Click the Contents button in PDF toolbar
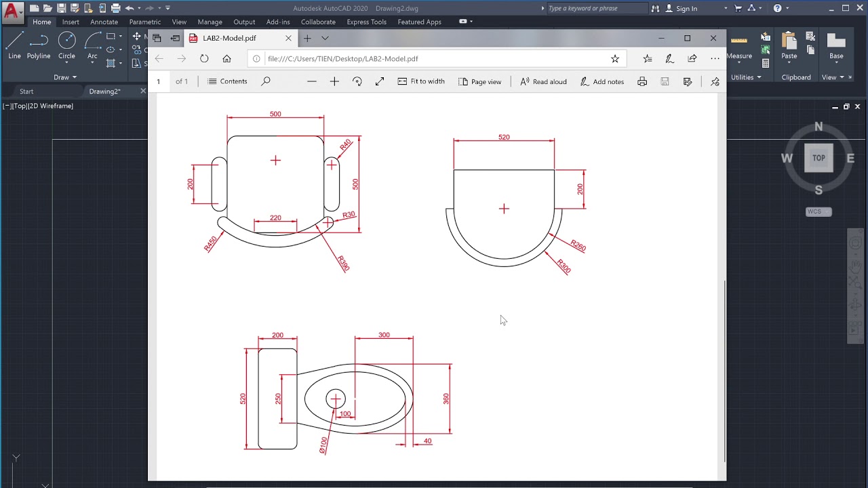 (x=227, y=81)
